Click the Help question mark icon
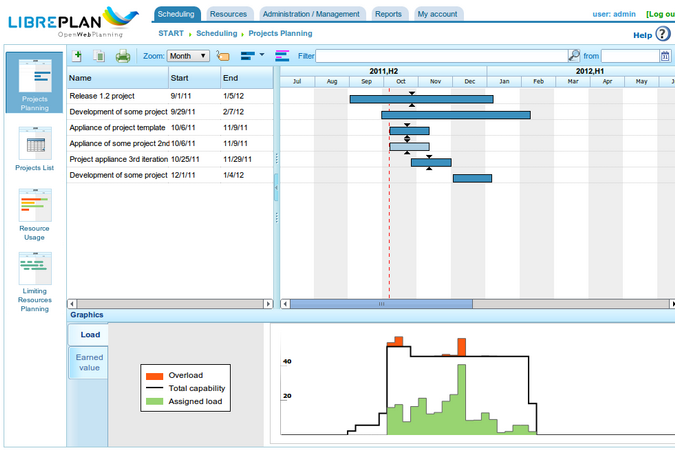 click(x=663, y=34)
